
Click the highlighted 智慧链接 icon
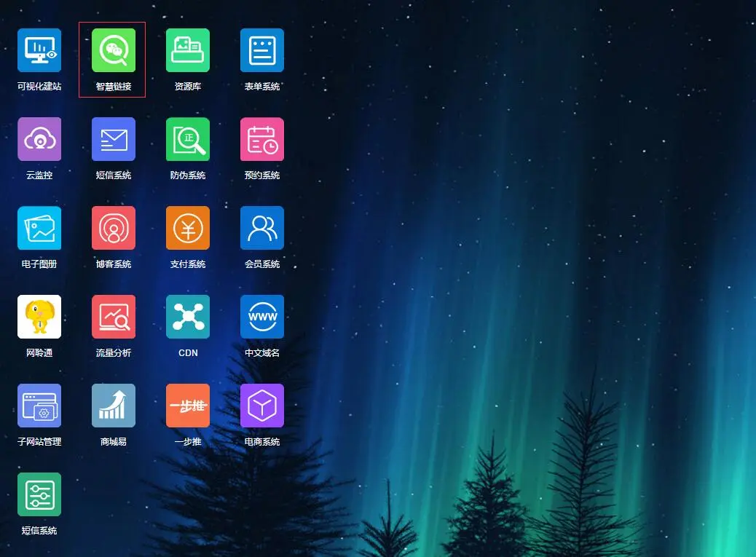[114, 51]
